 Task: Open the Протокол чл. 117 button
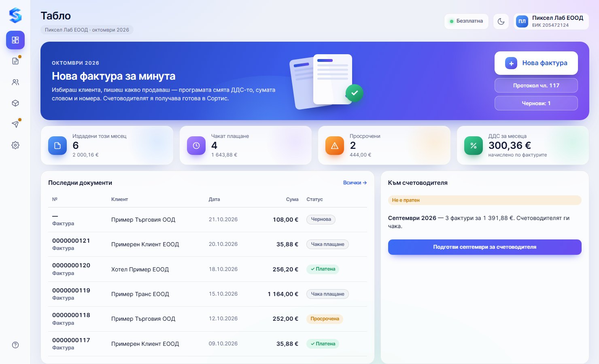pyautogui.click(x=536, y=85)
